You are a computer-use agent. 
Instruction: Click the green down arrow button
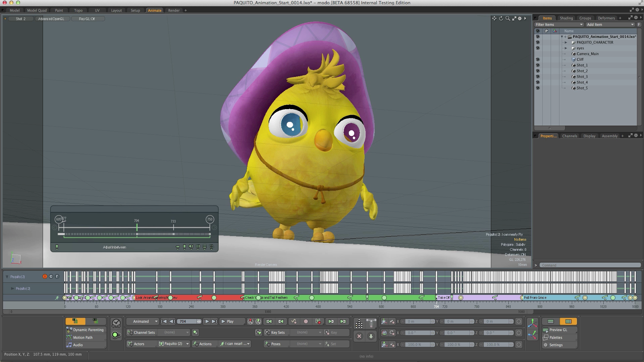(x=371, y=336)
